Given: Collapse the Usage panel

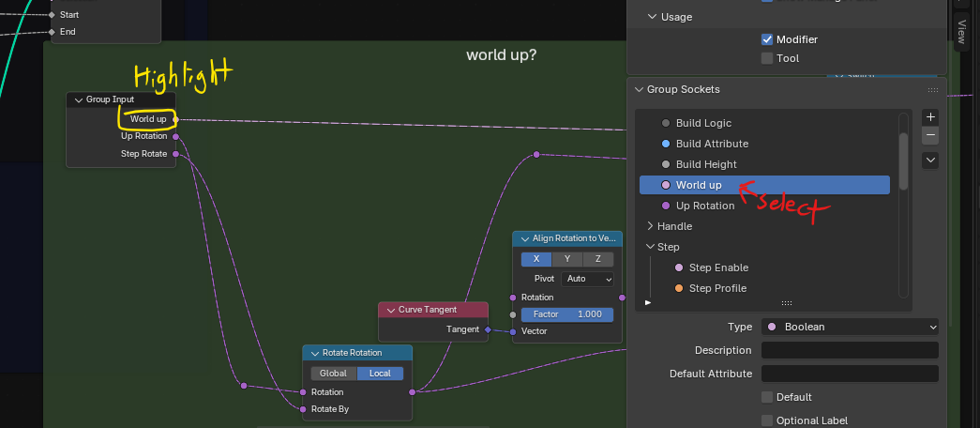Looking at the screenshot, I should click(x=653, y=17).
